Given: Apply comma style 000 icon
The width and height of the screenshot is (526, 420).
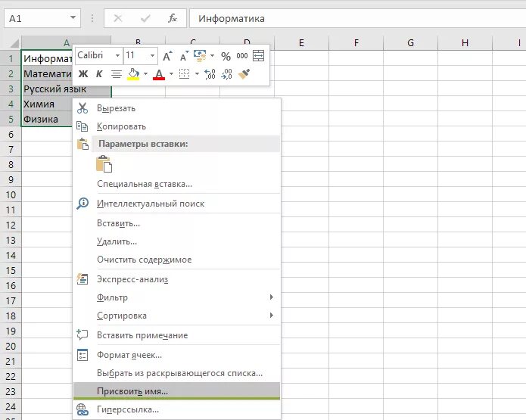Looking at the screenshot, I should (x=242, y=56).
